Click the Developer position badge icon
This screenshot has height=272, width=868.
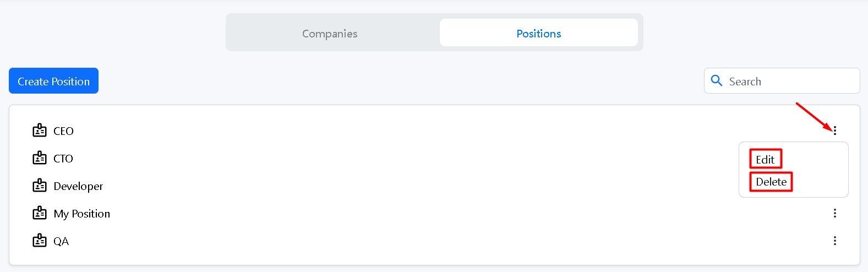click(40, 186)
